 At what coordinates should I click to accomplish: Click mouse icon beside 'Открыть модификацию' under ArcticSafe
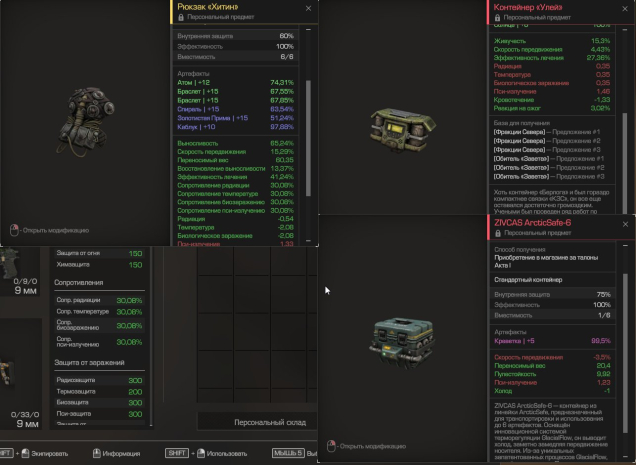[331, 446]
